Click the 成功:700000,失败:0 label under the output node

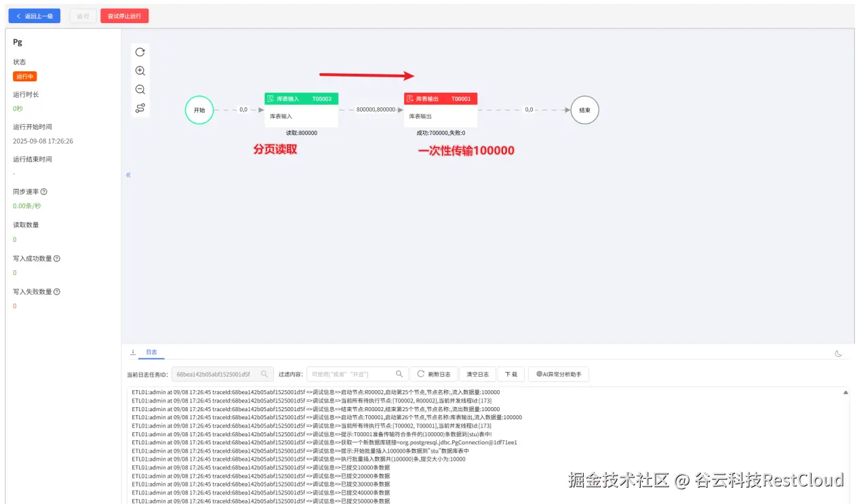click(441, 133)
